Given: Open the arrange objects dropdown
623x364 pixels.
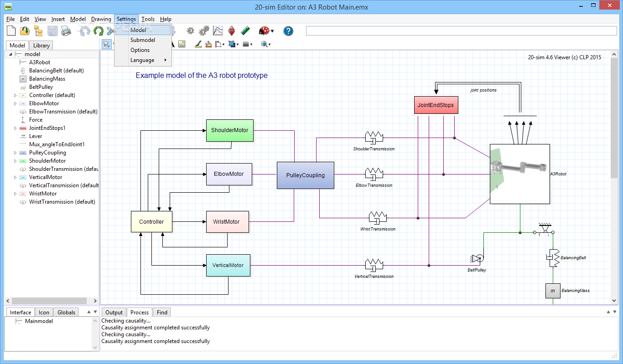Looking at the screenshot, I should click(238, 45).
